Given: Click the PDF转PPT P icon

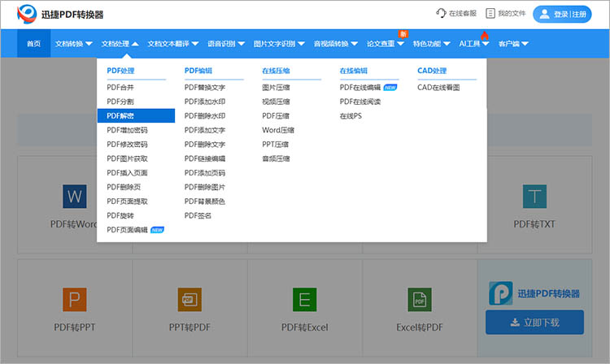Looking at the screenshot, I should tap(74, 300).
